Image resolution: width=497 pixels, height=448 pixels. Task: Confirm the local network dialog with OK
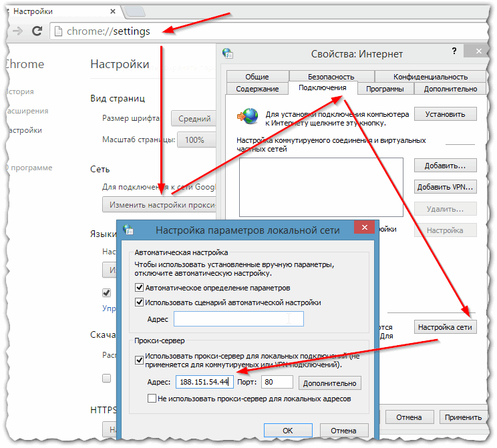288,430
